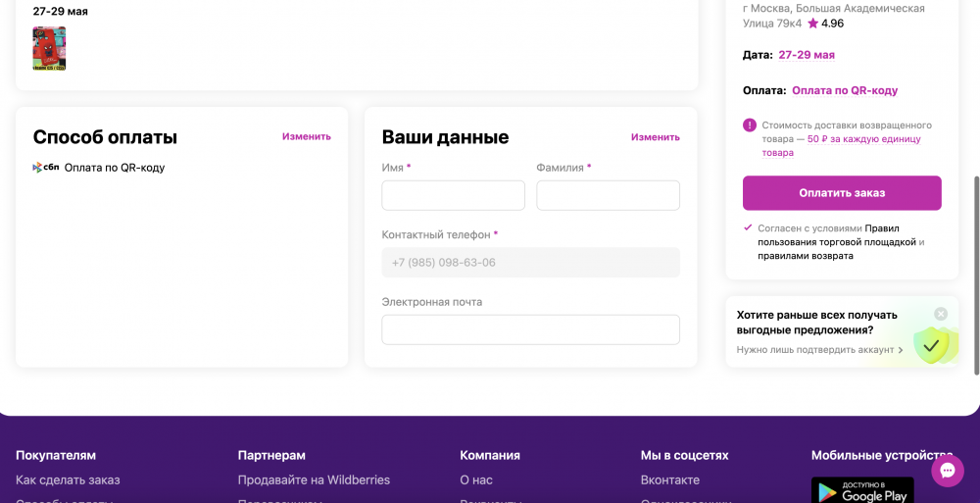Viewport: 980px width, 503px height.
Task: Click the Контактный телефон field
Action: click(x=530, y=262)
